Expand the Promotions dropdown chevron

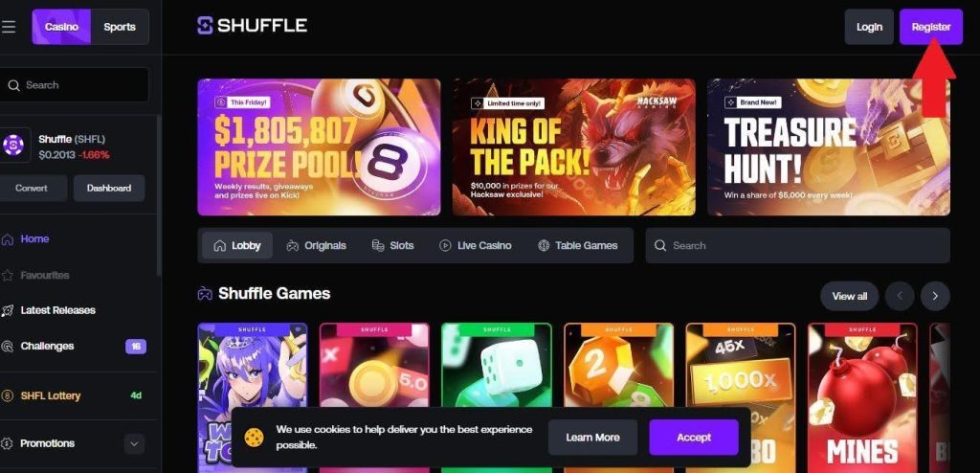coord(134,444)
